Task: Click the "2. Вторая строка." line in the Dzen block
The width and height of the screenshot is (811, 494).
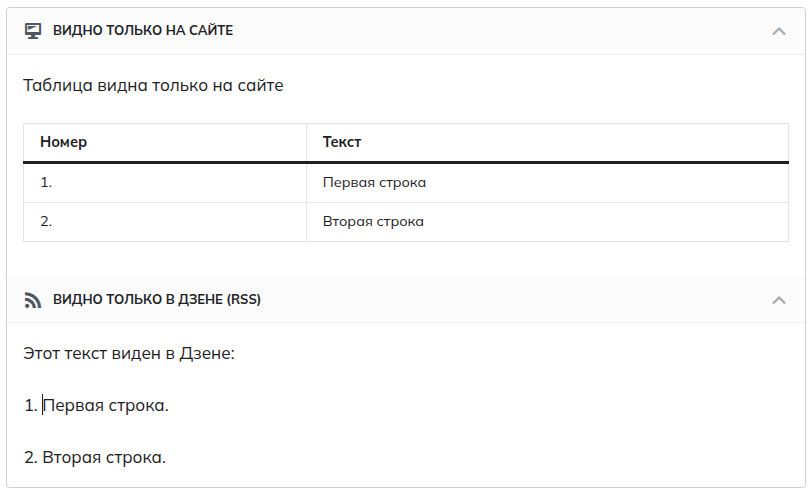Action: click(94, 458)
